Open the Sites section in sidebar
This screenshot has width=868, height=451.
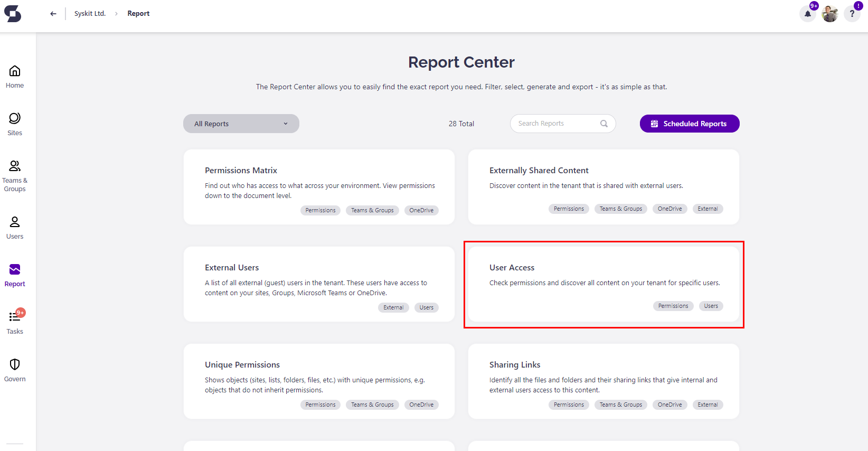15,125
